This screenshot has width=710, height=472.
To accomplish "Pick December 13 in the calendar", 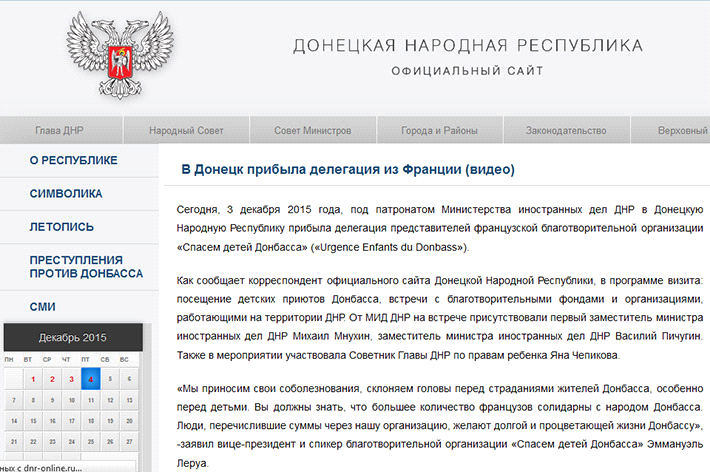I will (127, 402).
